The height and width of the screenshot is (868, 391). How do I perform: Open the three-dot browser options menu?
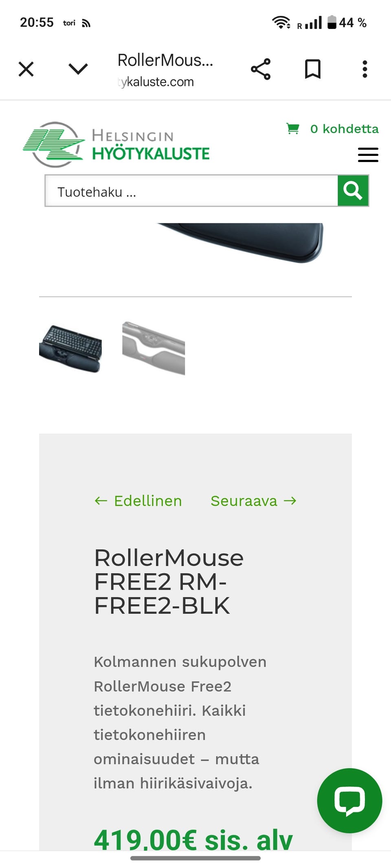[365, 69]
